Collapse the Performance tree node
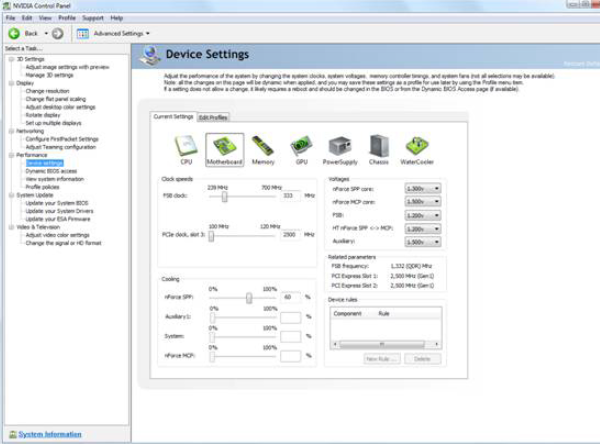This screenshot has height=444, width=600. click(11, 155)
